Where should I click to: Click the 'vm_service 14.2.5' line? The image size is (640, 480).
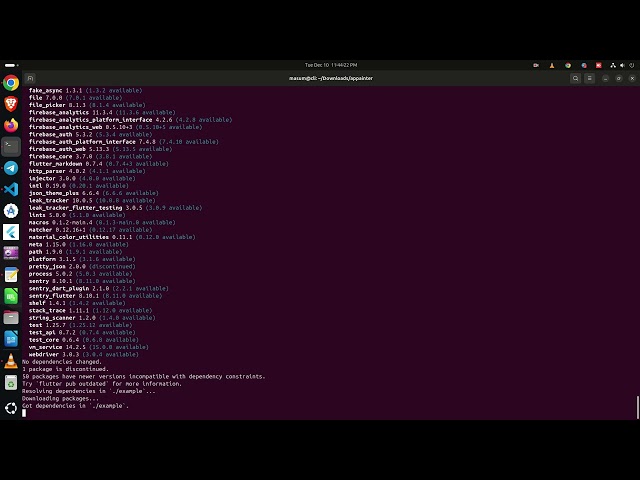89,347
